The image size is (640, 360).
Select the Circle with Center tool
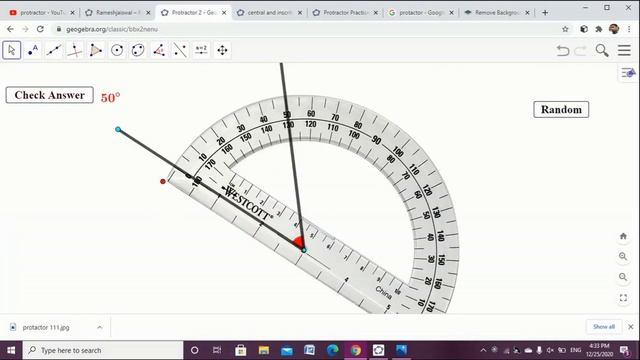point(117,50)
